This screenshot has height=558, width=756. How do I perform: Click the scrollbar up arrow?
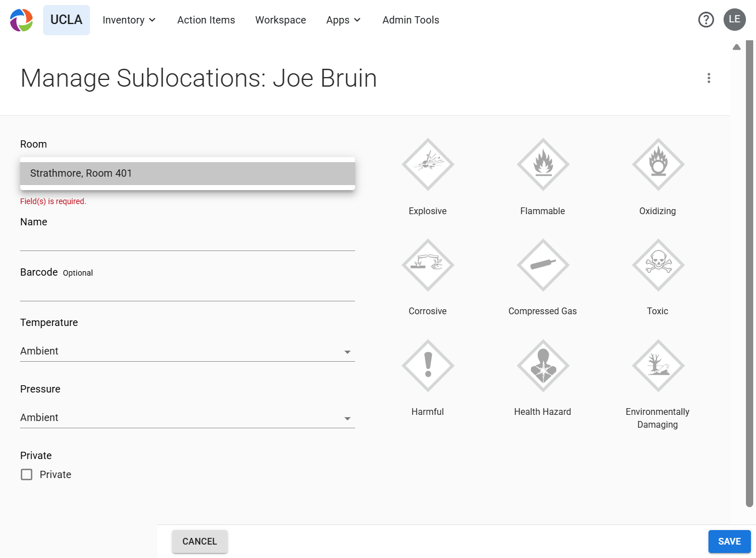(x=737, y=47)
